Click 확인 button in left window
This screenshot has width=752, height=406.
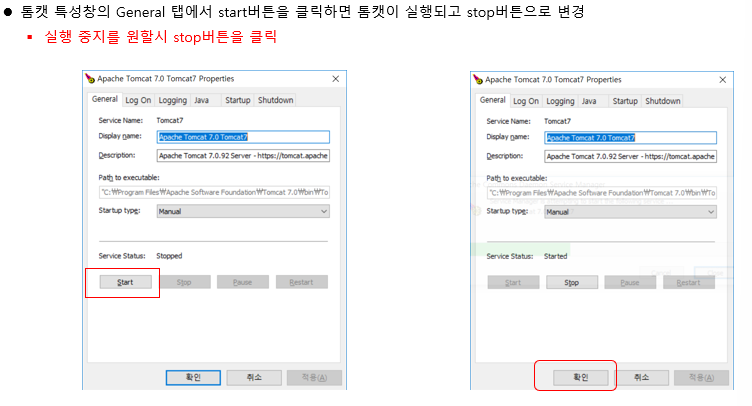click(193, 378)
